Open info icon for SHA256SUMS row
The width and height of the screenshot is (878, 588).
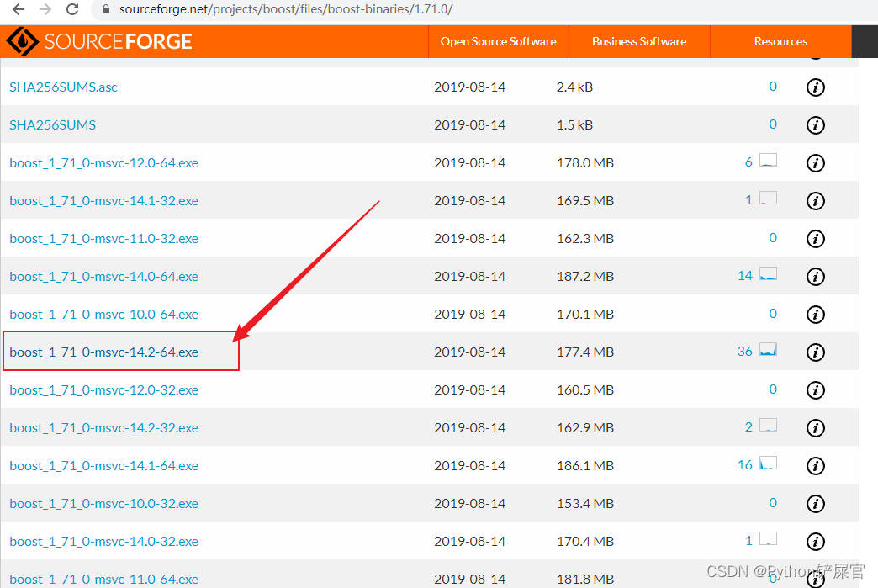[815, 124]
